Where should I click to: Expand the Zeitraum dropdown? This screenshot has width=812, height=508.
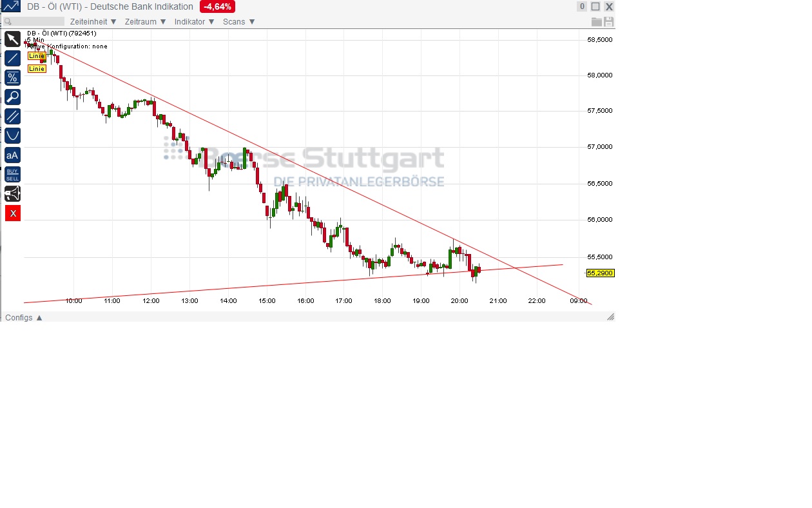(144, 21)
